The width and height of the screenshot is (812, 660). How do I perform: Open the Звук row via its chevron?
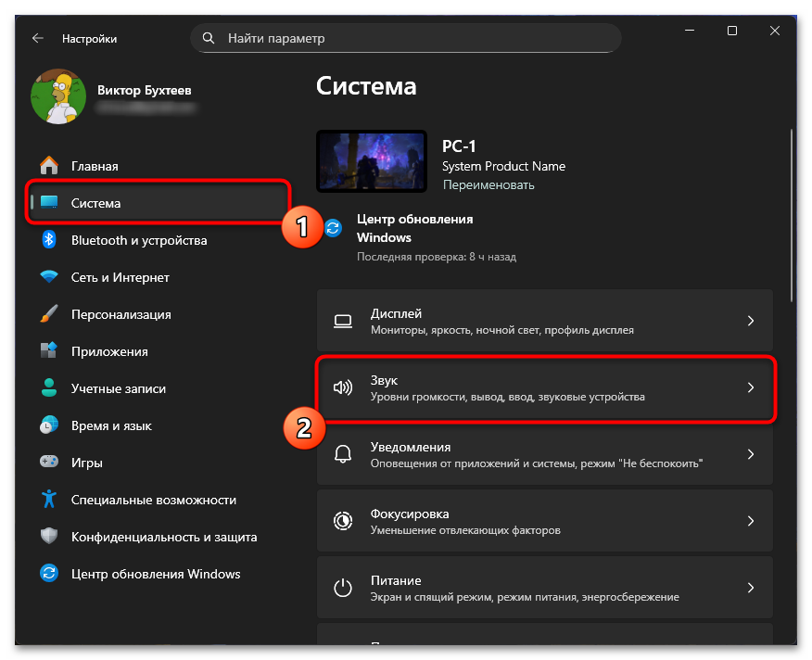pyautogui.click(x=751, y=387)
